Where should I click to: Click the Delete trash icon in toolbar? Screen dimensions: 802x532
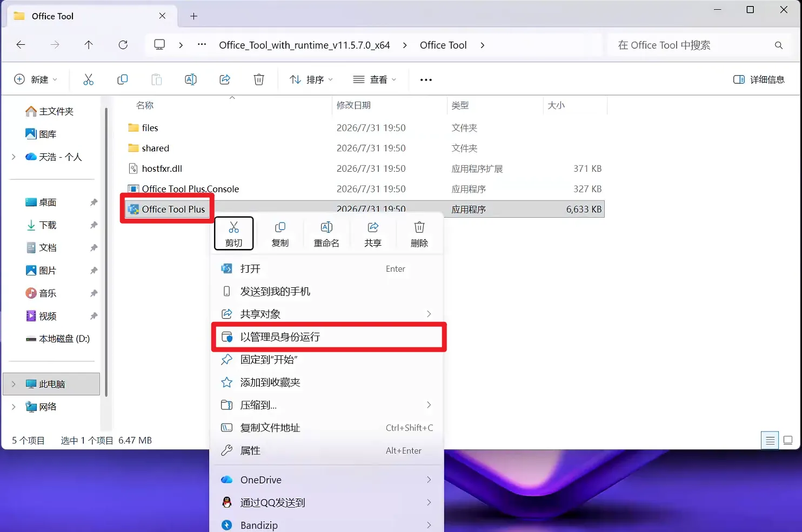pos(259,79)
